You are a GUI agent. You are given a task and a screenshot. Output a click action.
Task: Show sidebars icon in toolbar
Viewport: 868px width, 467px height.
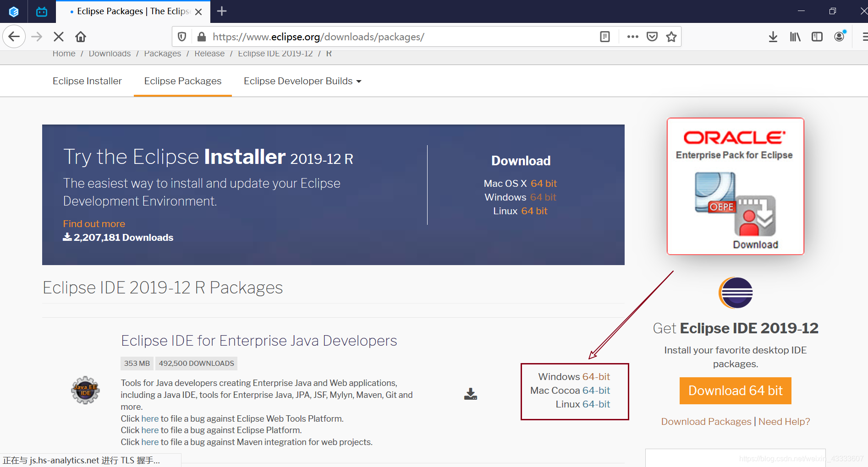817,37
